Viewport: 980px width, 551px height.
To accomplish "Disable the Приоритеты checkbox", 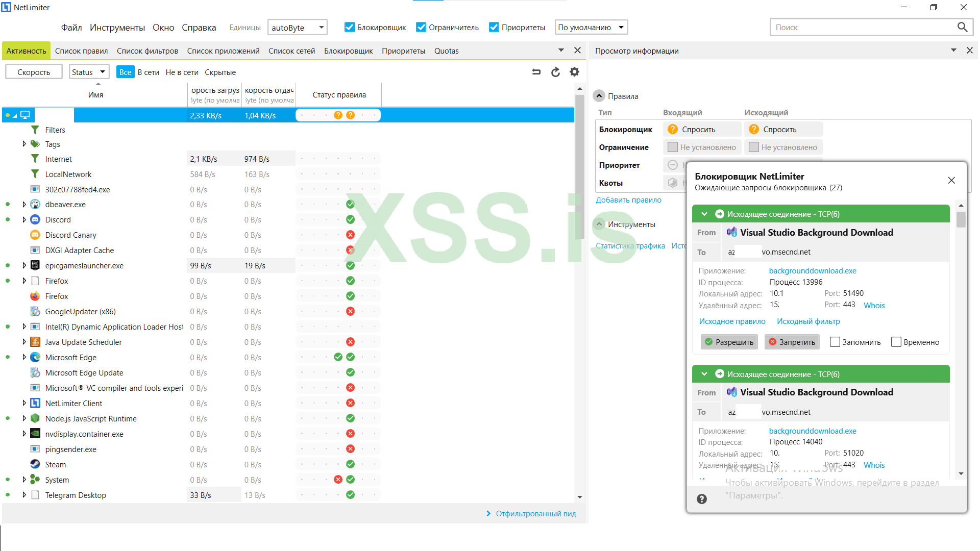I will 494,28.
